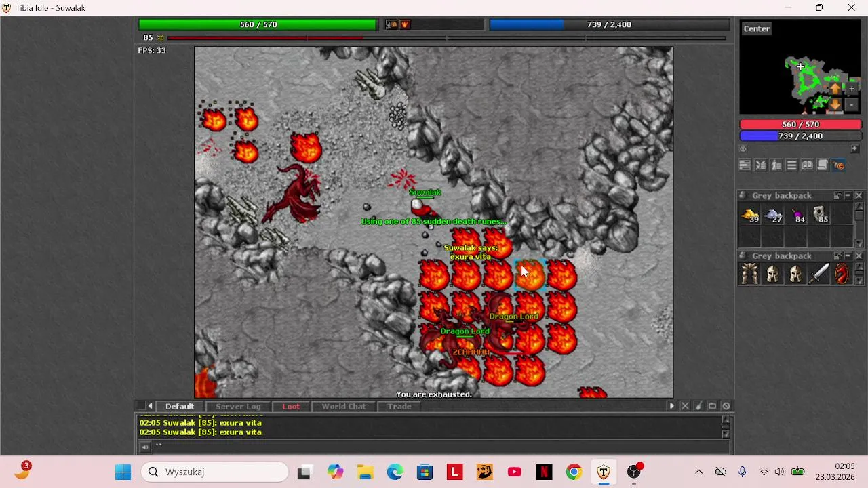Open new channel with window icon
The width and height of the screenshot is (868, 488).
[712, 406]
